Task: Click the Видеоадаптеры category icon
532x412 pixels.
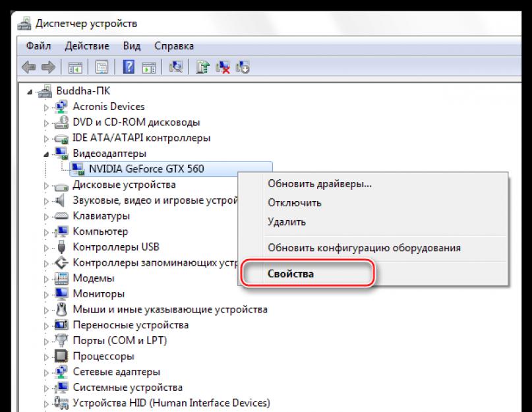Action: coord(61,154)
